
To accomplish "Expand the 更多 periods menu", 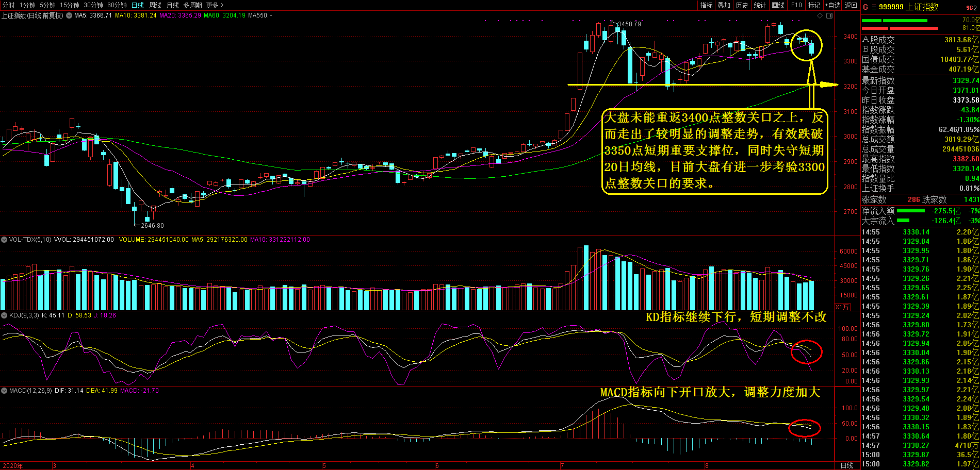I will (x=215, y=5).
